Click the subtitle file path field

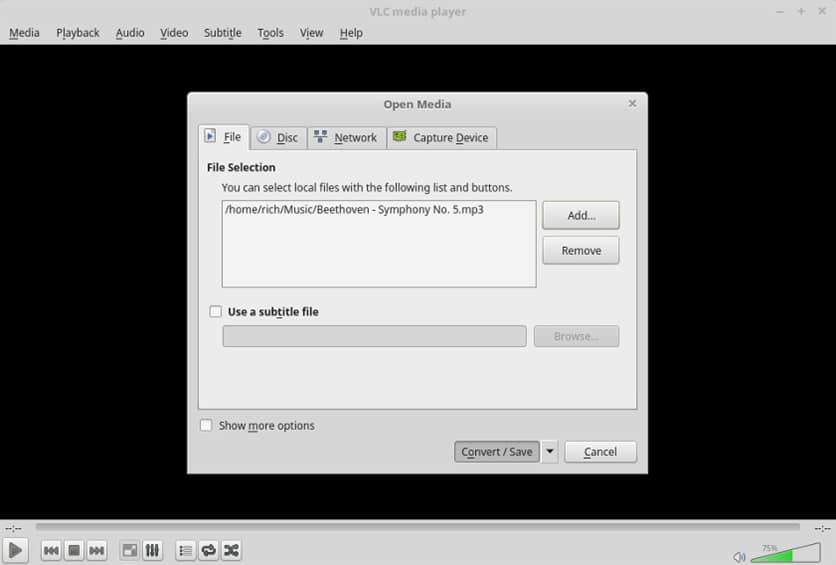click(x=374, y=336)
